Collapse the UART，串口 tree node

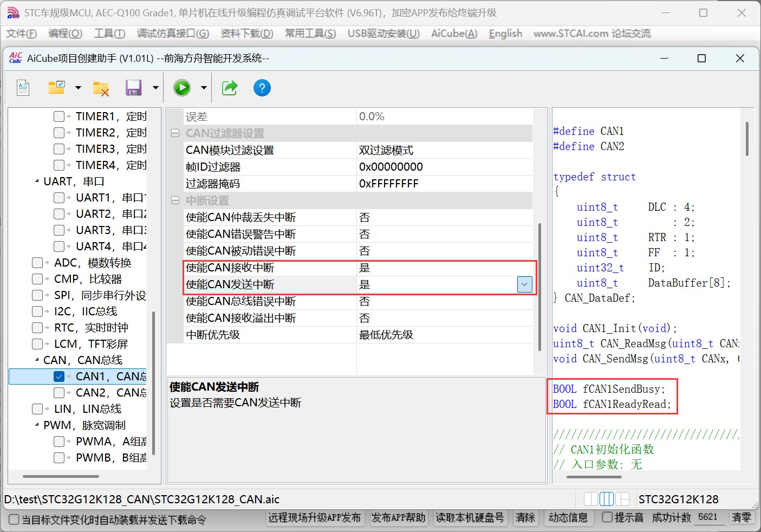tap(37, 181)
